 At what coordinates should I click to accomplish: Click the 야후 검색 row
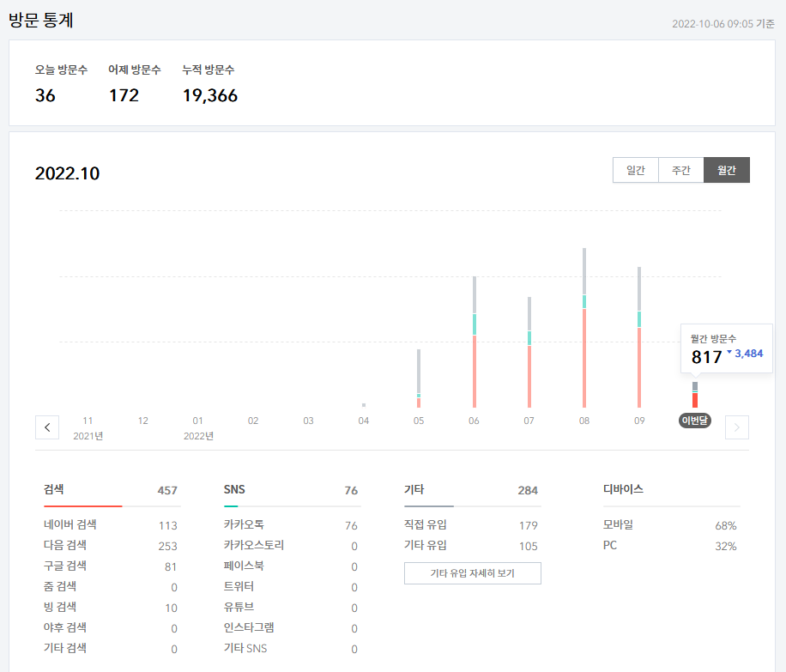point(111,628)
